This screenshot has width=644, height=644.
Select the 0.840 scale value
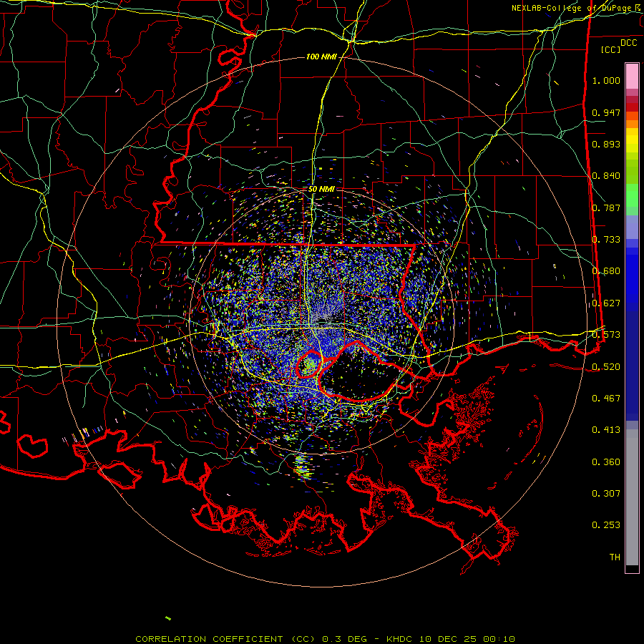(606, 176)
